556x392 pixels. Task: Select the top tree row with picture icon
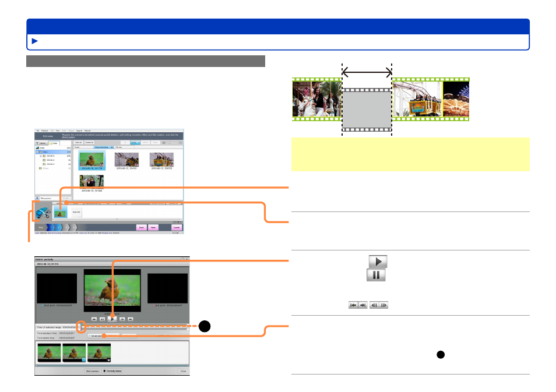coord(53,148)
